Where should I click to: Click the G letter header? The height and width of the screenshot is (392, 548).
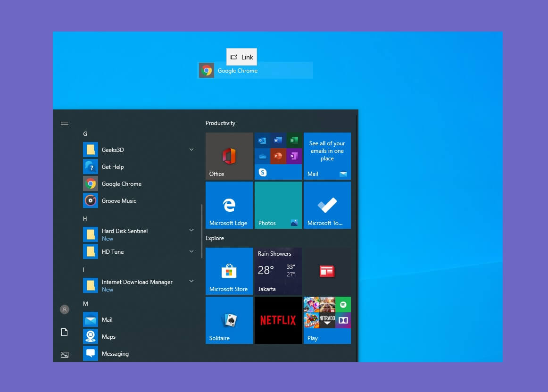point(85,134)
